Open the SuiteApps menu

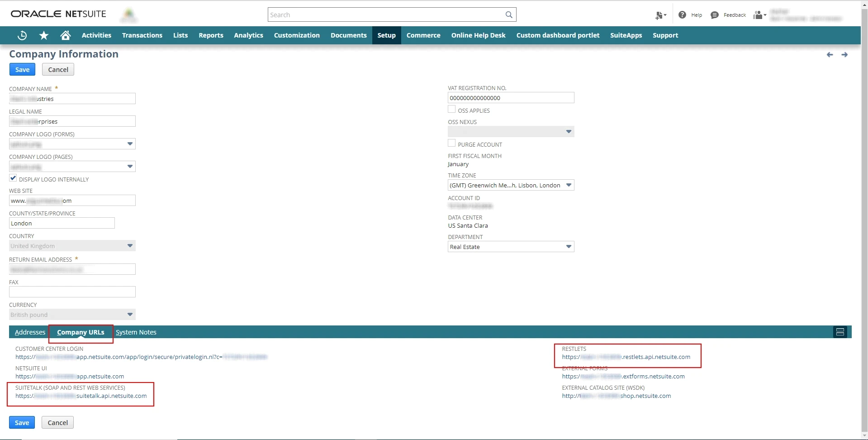tap(626, 35)
